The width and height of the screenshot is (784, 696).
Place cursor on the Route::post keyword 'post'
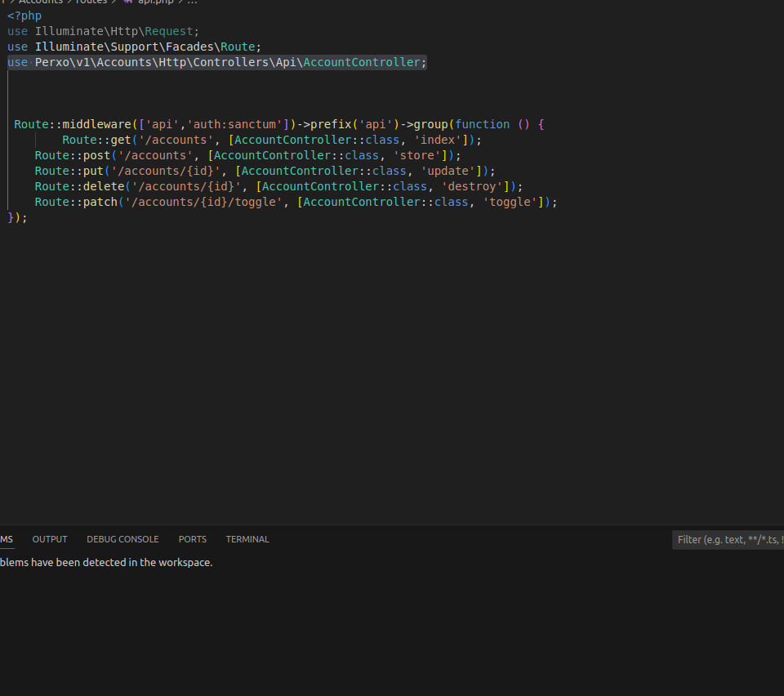pyautogui.click(x=96, y=155)
